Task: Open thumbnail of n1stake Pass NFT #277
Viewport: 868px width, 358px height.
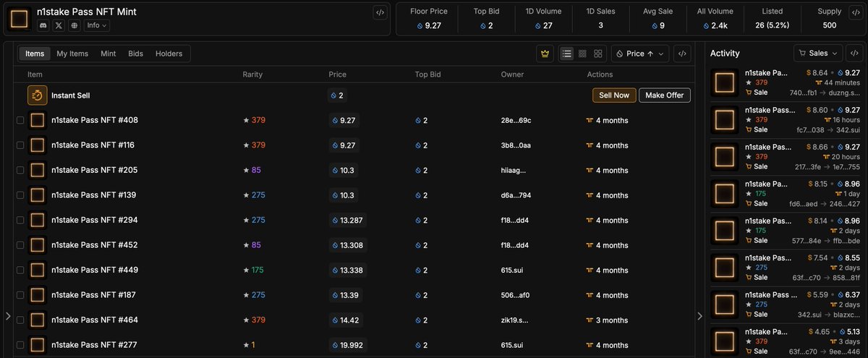Action: click(x=38, y=345)
